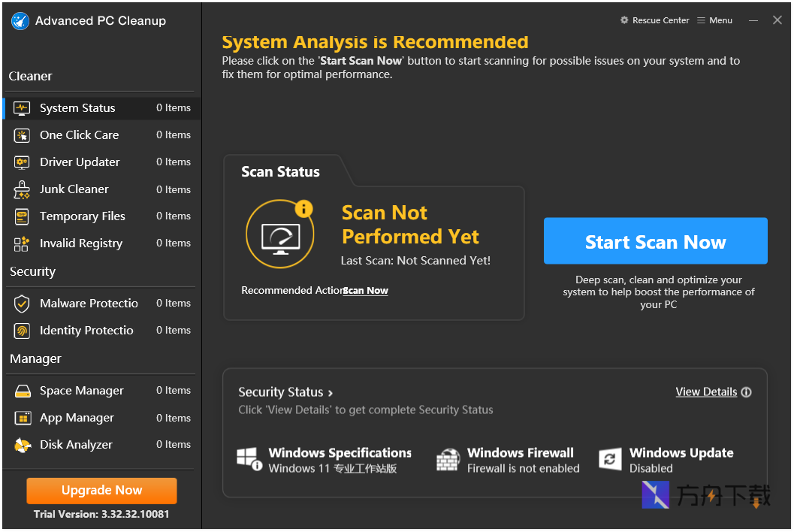
Task: Click the Upgrade Now button
Action: pyautogui.click(x=101, y=491)
